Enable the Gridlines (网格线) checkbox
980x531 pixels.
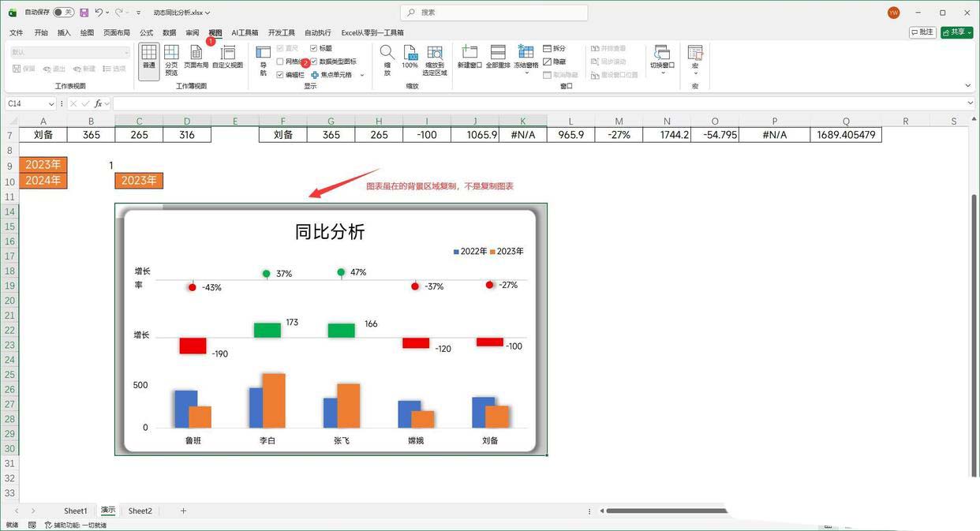pos(280,62)
